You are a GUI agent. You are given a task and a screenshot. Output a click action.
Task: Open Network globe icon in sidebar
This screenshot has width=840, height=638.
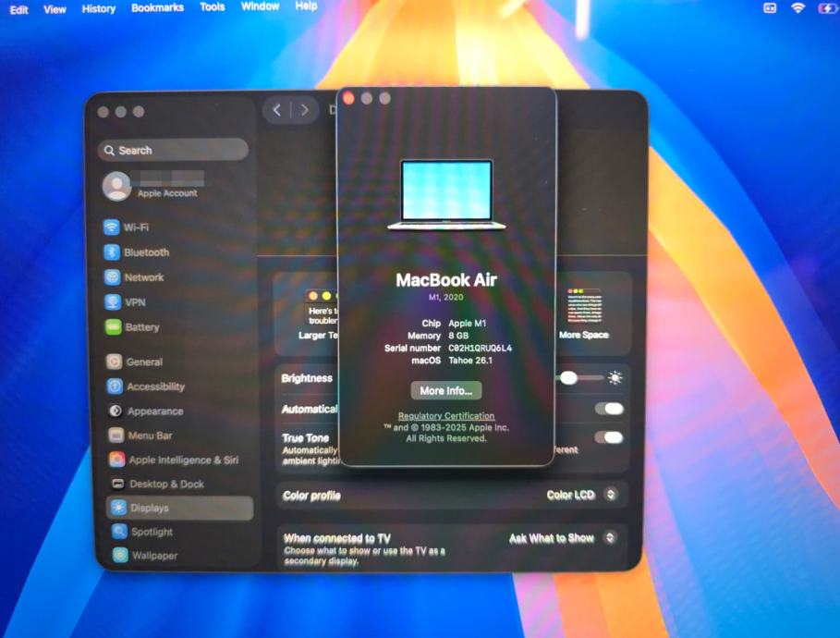pos(113,277)
